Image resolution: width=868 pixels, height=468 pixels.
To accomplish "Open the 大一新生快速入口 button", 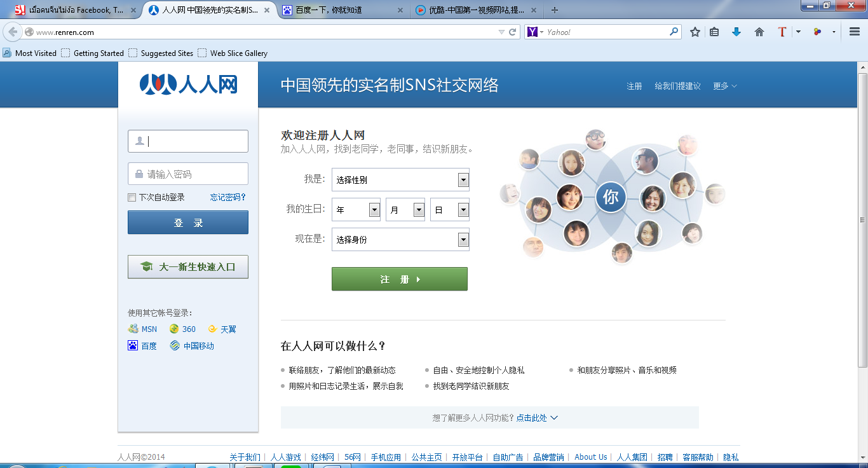I will 188,267.
